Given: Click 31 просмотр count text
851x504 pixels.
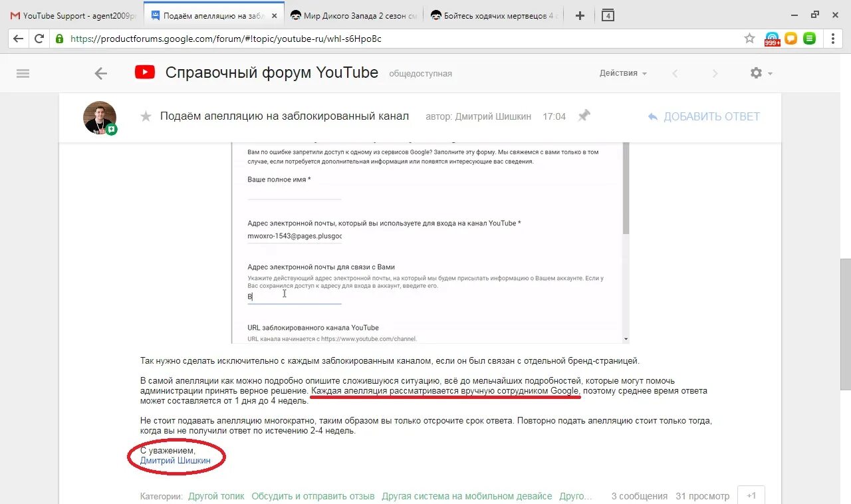Looking at the screenshot, I should [x=702, y=496].
